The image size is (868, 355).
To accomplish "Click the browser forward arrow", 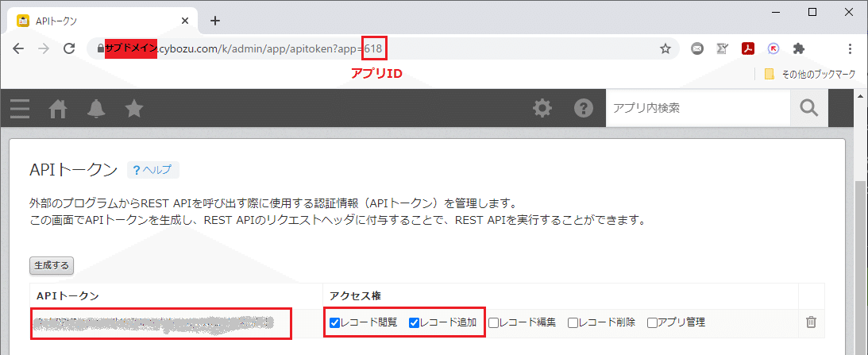I will 44,48.
